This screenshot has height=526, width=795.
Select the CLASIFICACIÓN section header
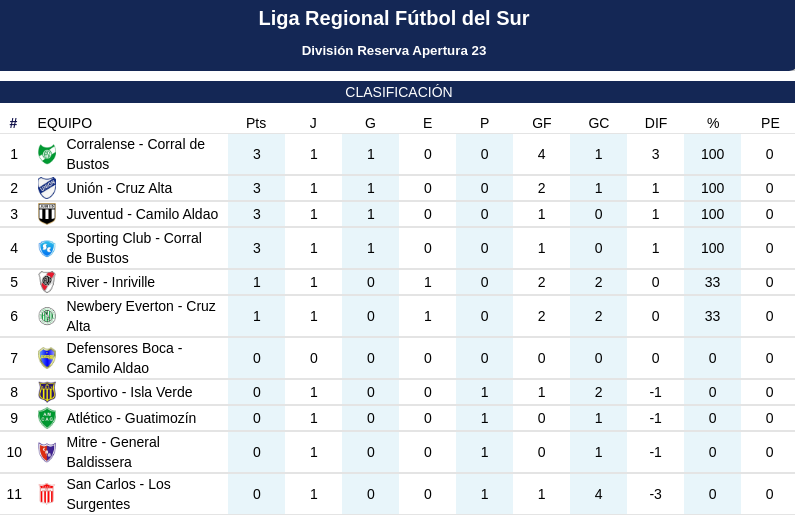click(399, 92)
